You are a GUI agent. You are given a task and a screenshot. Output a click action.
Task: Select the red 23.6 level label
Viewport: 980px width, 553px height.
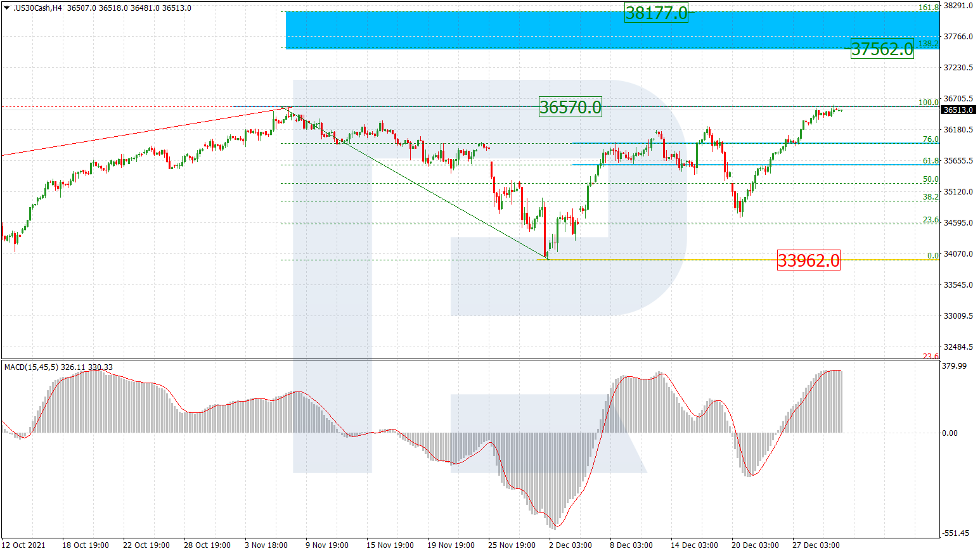tap(931, 356)
